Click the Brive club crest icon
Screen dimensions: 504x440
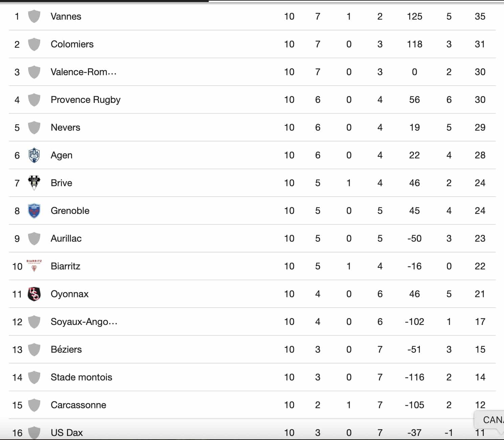tap(34, 183)
